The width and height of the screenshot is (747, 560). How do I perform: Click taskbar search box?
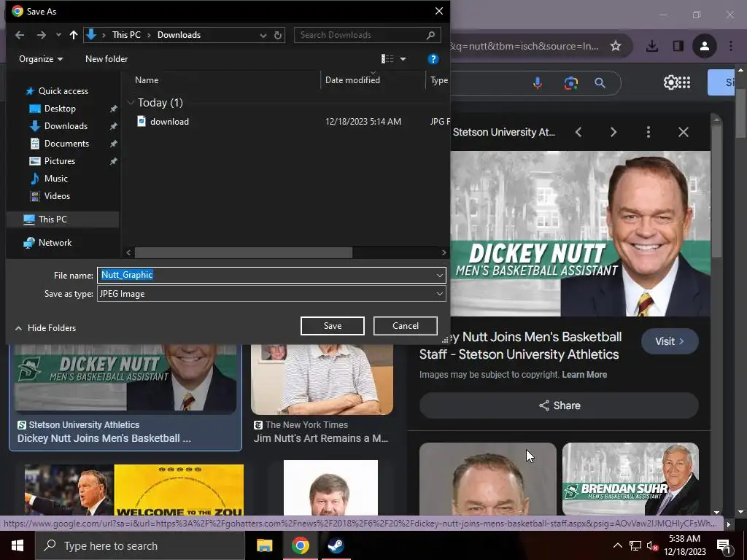pyautogui.click(x=139, y=545)
